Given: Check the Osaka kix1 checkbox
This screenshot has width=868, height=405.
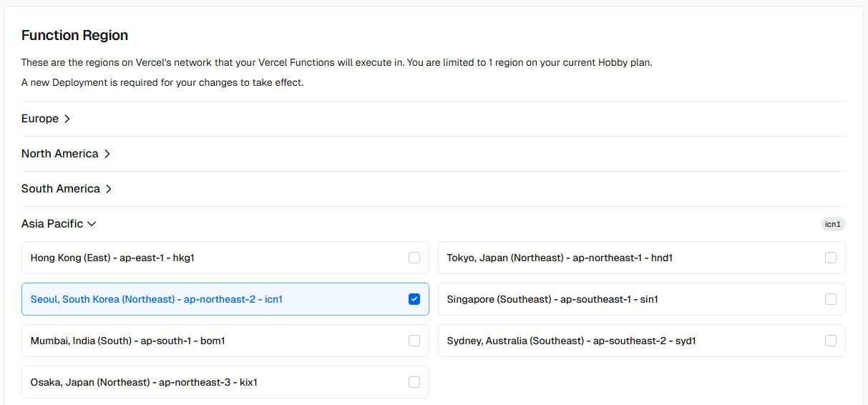Looking at the screenshot, I should coord(414,382).
